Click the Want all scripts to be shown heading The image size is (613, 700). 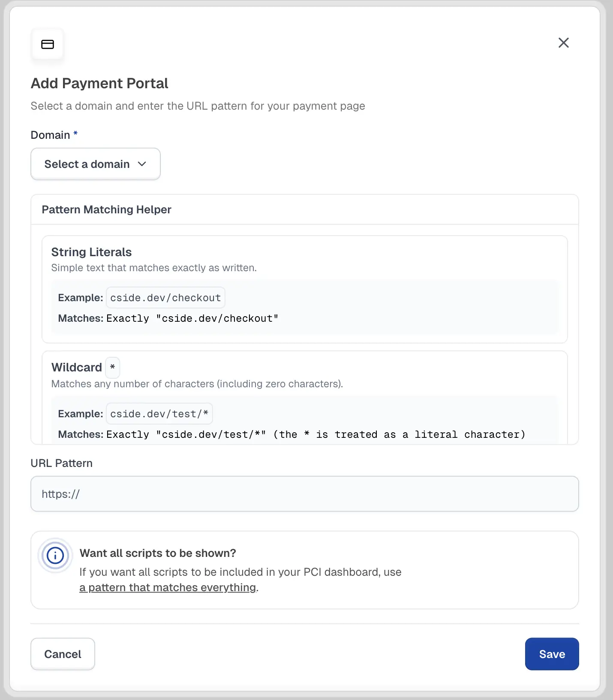coord(157,553)
